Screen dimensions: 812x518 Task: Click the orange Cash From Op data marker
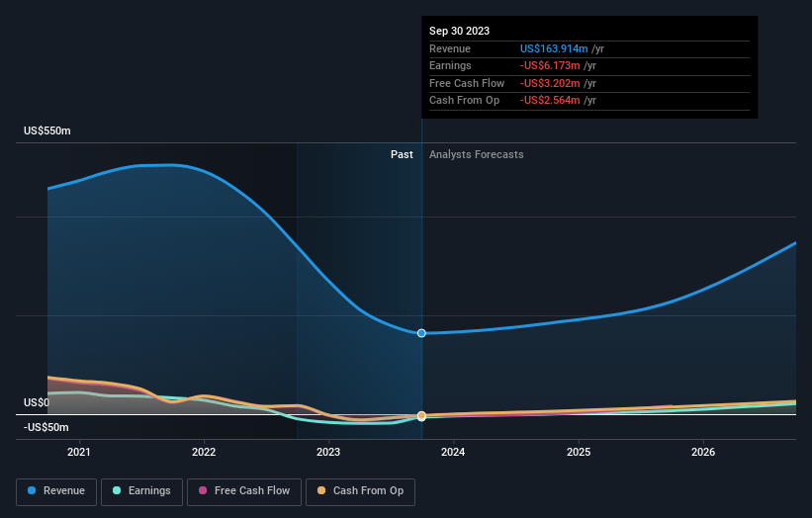click(421, 416)
